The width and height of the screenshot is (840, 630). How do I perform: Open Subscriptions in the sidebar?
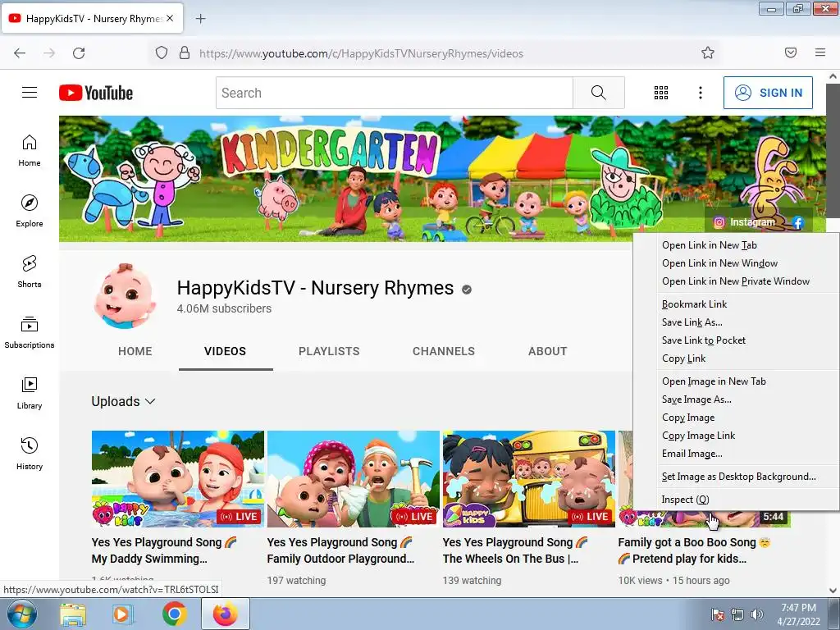click(30, 332)
